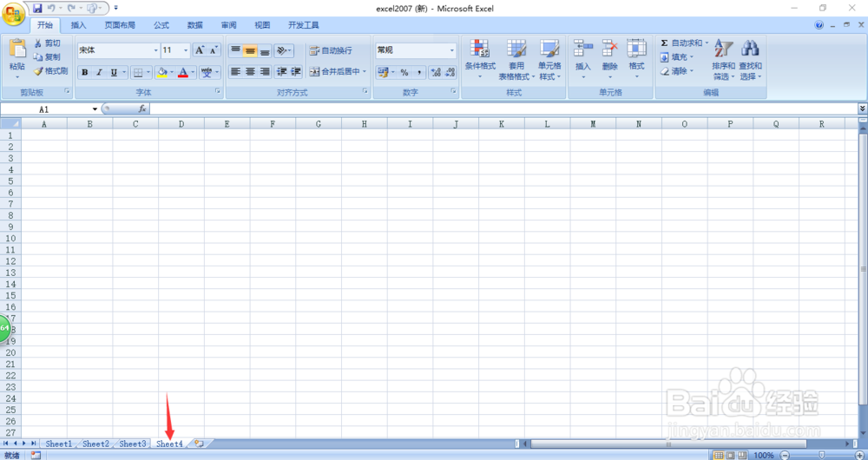Click Copy (复制)
The image size is (868, 460).
47,57
